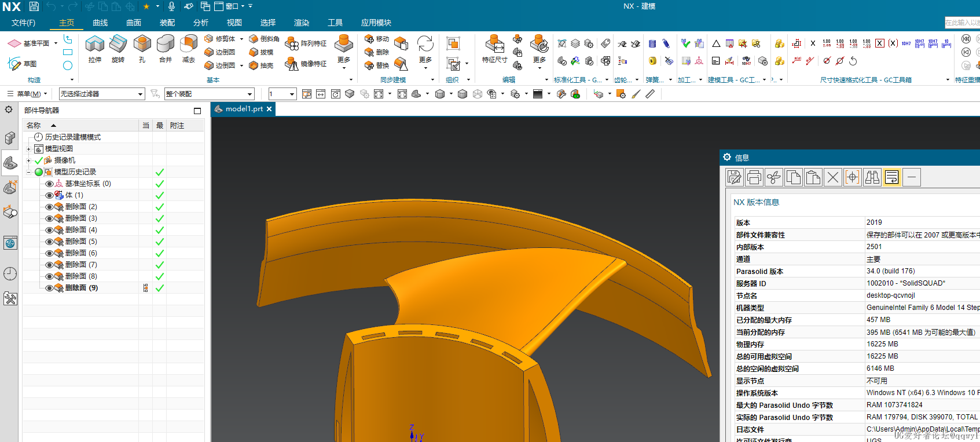
Task: Toggle visibility eye of 删除面 (8)
Action: [x=49, y=276]
